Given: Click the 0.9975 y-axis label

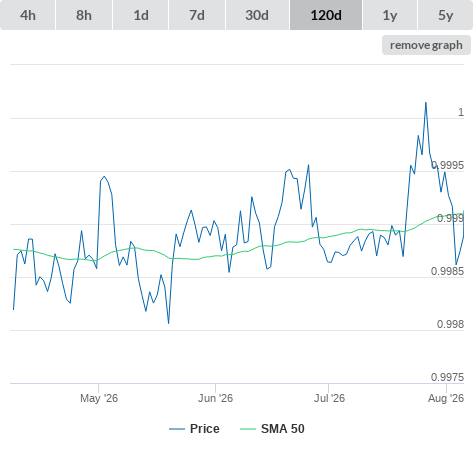Looking at the screenshot, I should coord(447,377).
